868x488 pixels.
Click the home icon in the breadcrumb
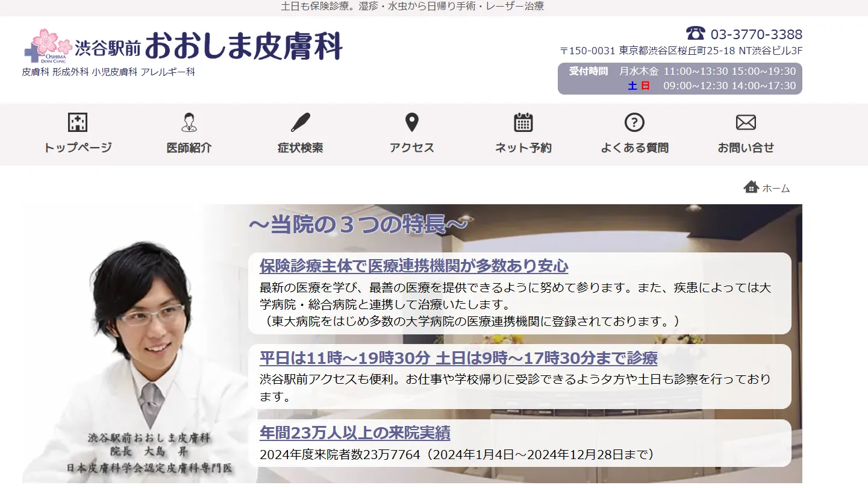pos(751,187)
